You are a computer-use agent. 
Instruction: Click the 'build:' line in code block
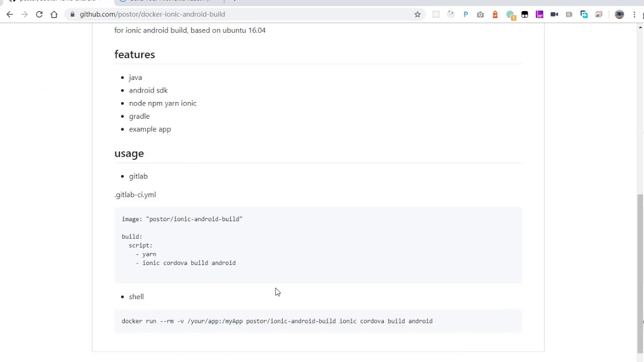tap(132, 237)
